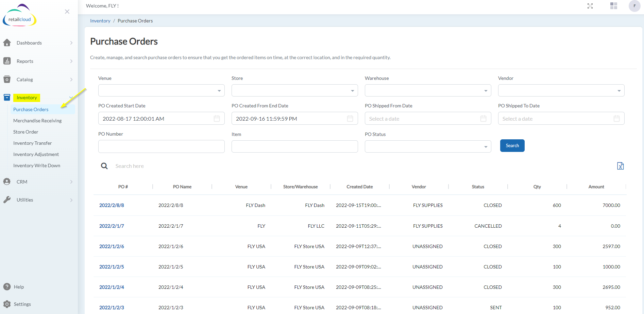The width and height of the screenshot is (644, 314).
Task: Open the calendar picker for PO Shipped To Date
Action: point(617,118)
